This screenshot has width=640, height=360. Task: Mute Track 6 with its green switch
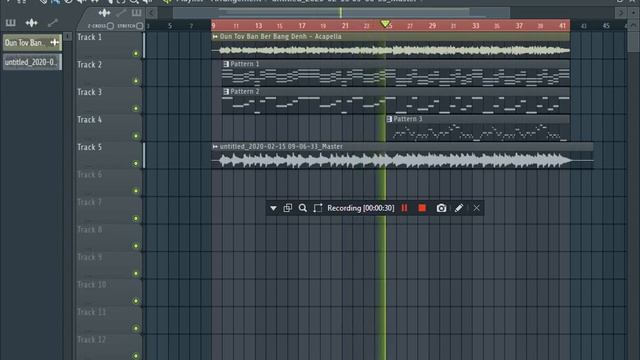tap(136, 191)
